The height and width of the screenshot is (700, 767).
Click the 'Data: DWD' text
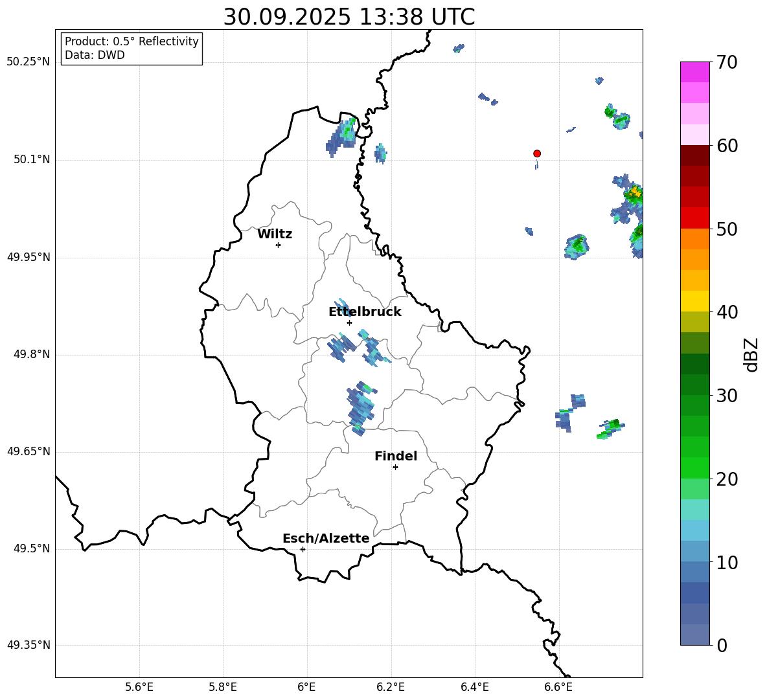click(x=95, y=55)
